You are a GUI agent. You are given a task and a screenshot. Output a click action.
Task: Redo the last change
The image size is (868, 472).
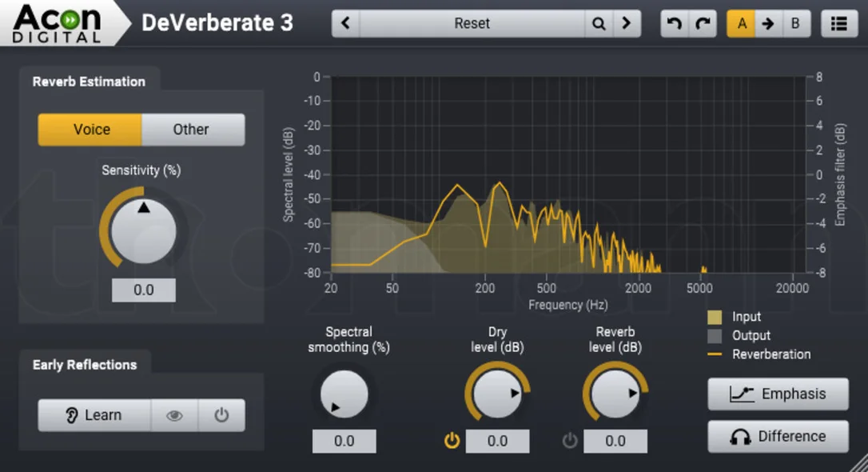(x=703, y=23)
